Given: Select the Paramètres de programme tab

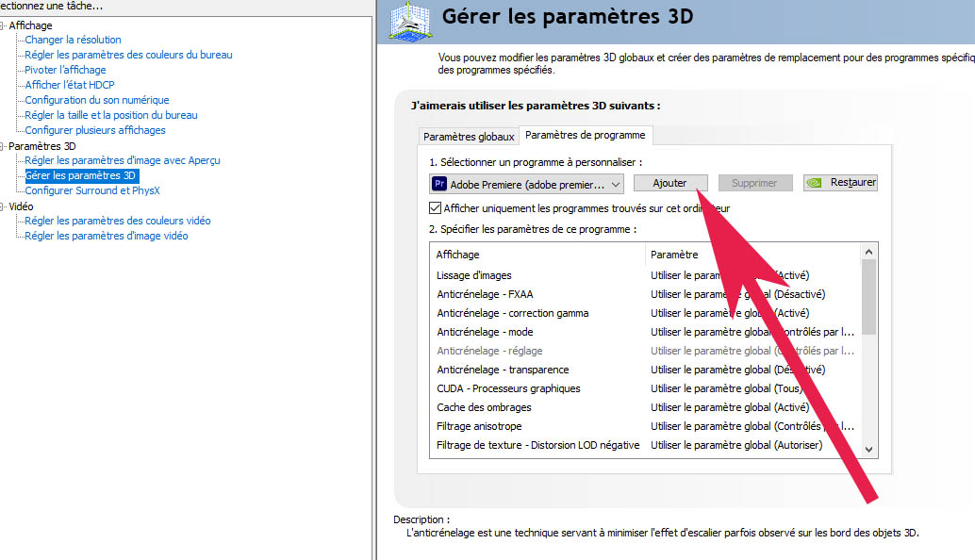Looking at the screenshot, I should (x=586, y=135).
